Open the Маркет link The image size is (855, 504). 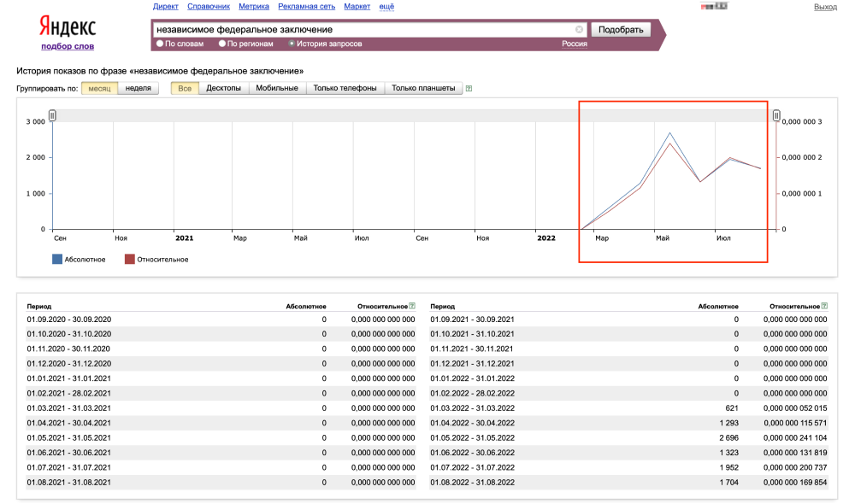click(357, 7)
